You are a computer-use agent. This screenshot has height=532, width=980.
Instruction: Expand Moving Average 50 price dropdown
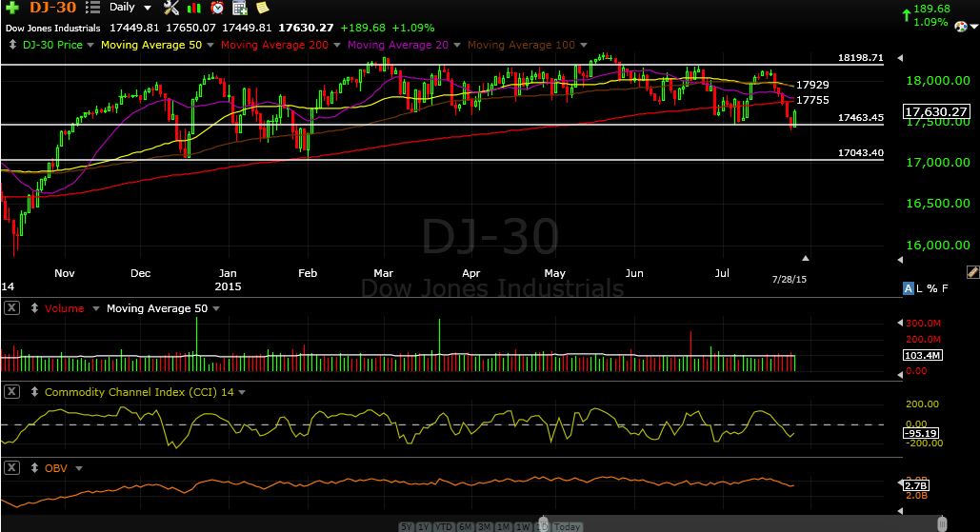click(x=210, y=45)
